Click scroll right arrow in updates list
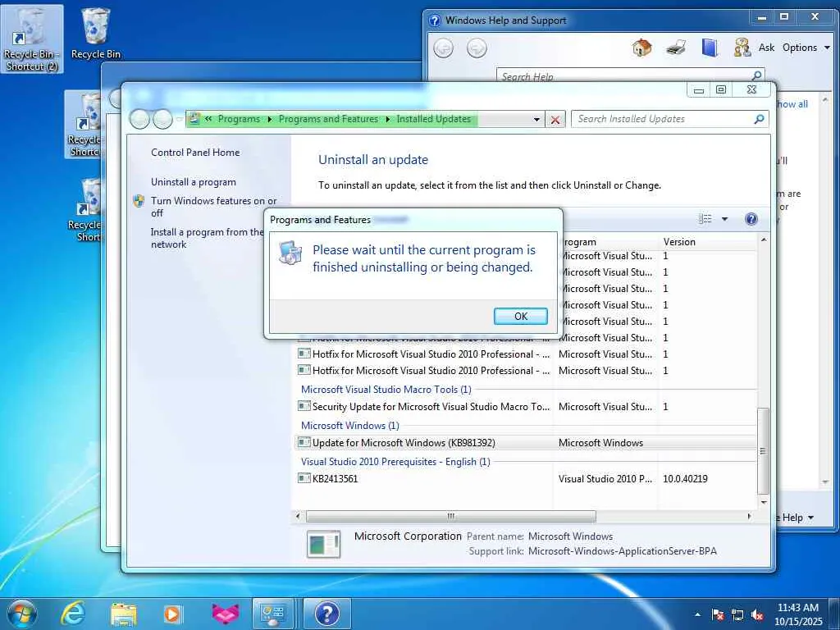This screenshot has width=840, height=630. [749, 516]
